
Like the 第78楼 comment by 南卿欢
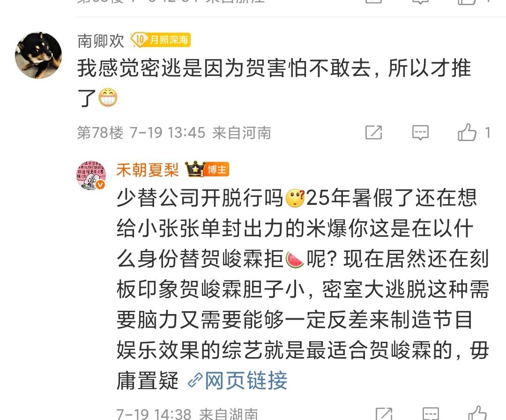click(467, 132)
